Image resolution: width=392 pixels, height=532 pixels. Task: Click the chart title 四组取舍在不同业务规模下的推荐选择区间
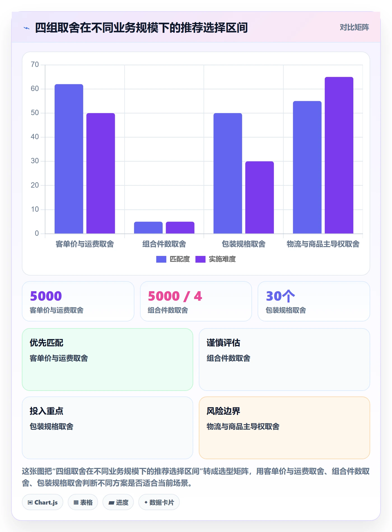coord(141,28)
